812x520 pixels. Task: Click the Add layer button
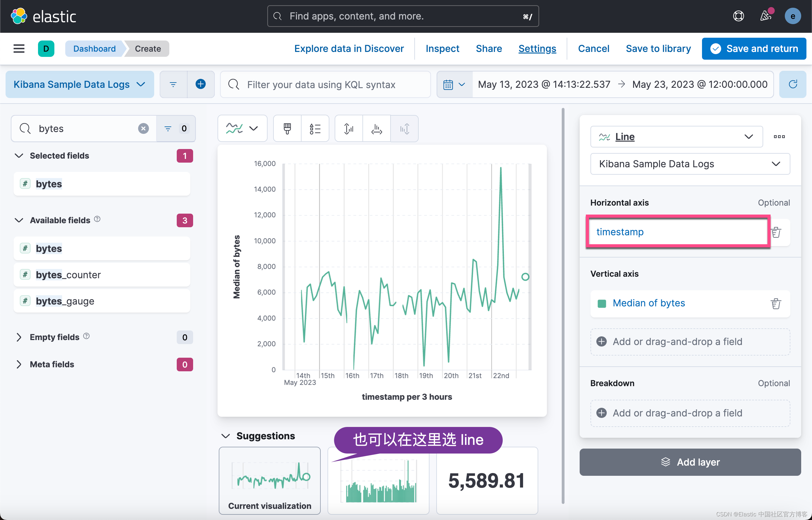(690, 462)
